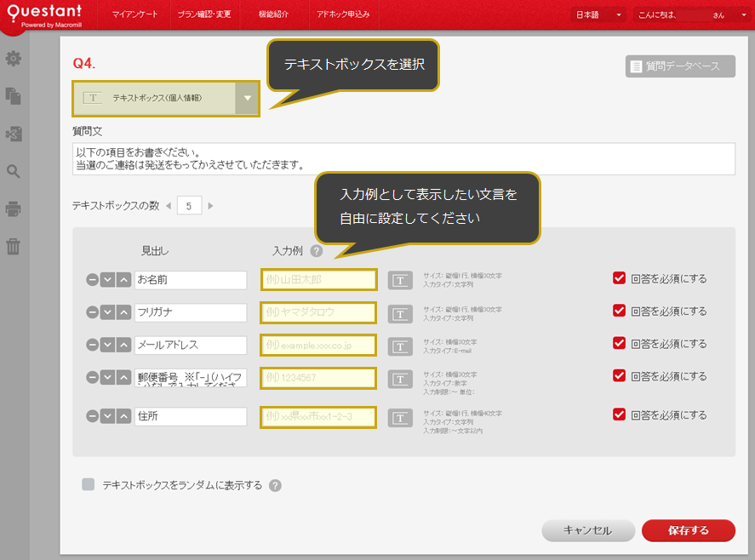Screen dimensions: 755x560
Task: Open the 日本語 language dropdown
Action: [x=598, y=15]
